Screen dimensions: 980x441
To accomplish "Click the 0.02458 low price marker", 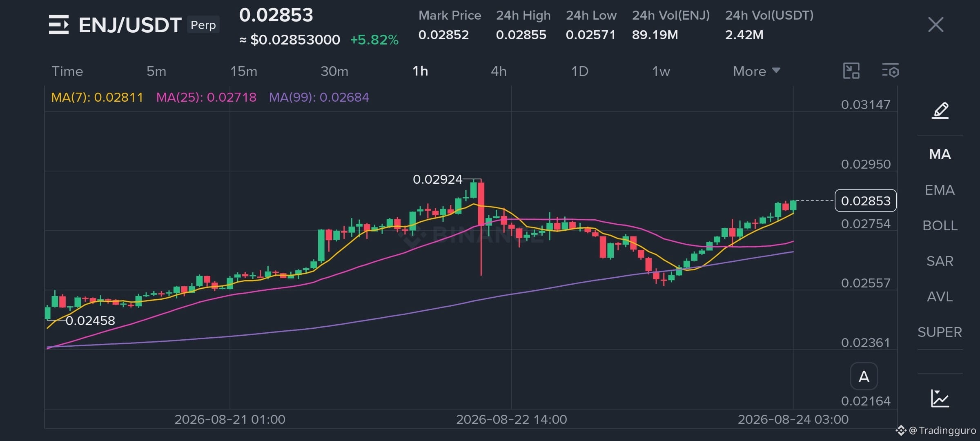I will (x=90, y=321).
